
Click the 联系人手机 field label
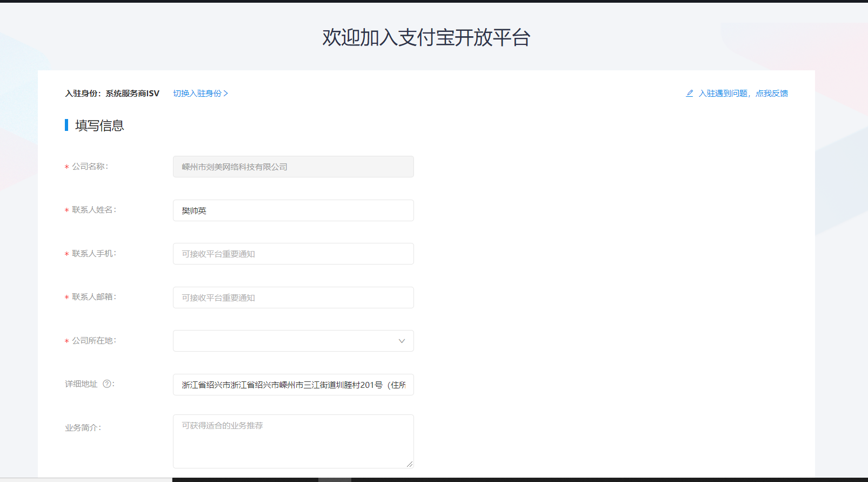coord(94,254)
